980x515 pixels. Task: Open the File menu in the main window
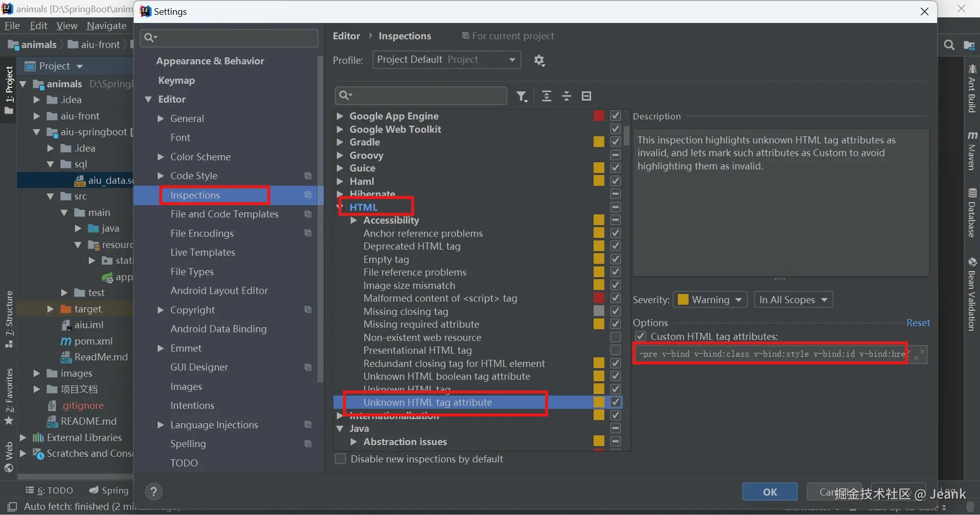[12, 26]
